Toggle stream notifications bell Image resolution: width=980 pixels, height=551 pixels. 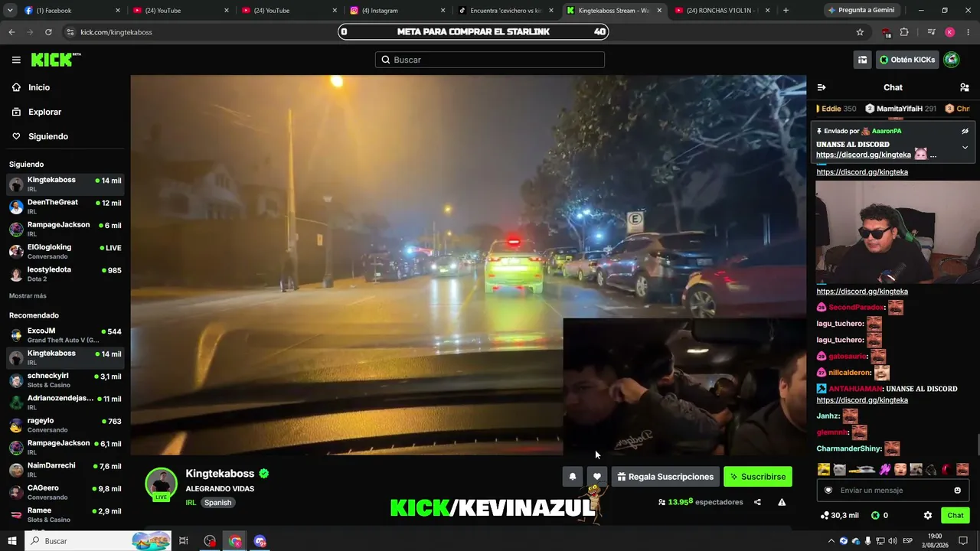pyautogui.click(x=573, y=477)
